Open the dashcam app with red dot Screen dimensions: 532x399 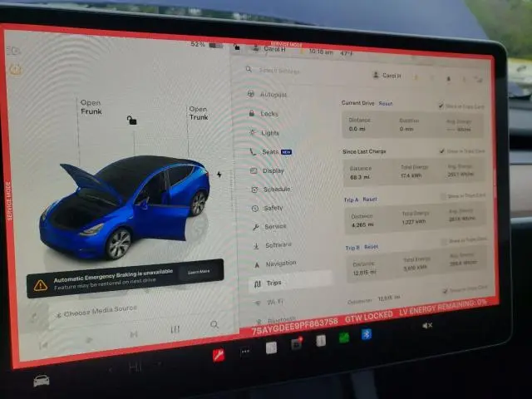click(297, 343)
